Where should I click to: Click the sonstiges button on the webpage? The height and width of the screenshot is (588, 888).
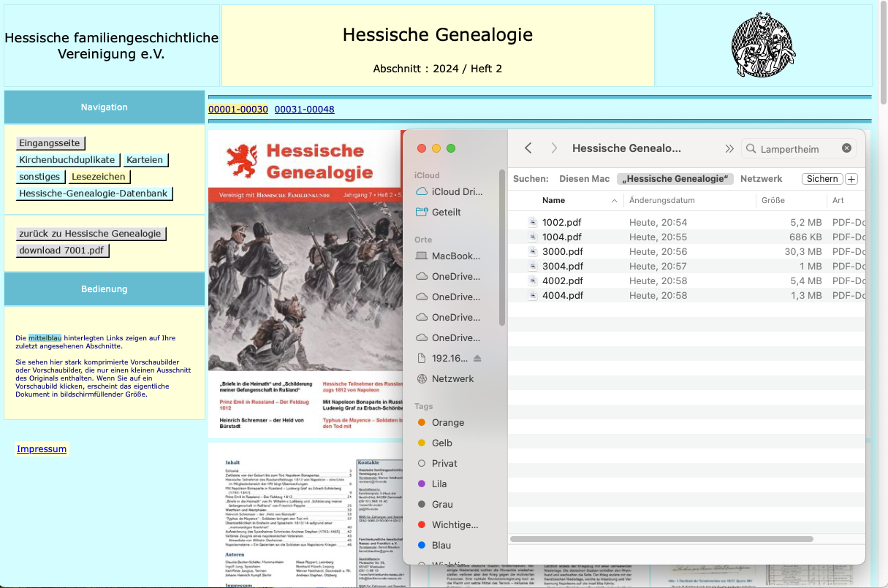[39, 177]
